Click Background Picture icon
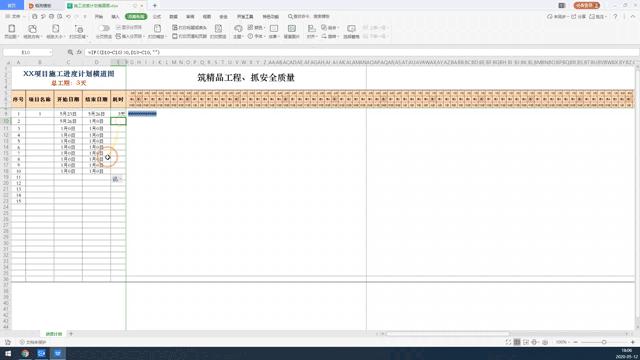Viewport: 640px width, 360px height. pos(291,31)
